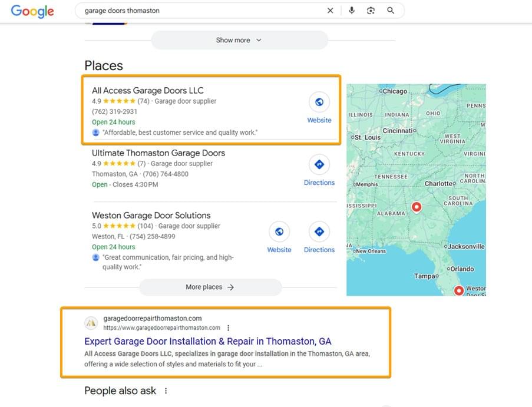Click the https://www.garagedoorrepairthomaston.com URL text
The image size is (532, 407).
[161, 327]
